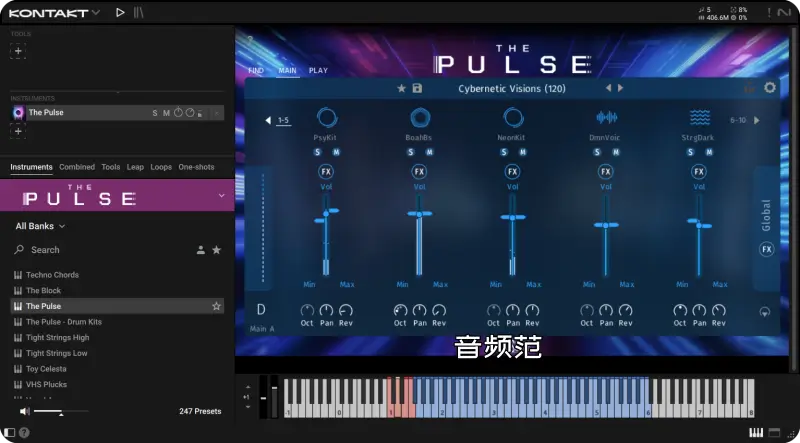Click the StrgDark waves icon
Image resolution: width=800 pixels, height=443 pixels.
coord(699,118)
